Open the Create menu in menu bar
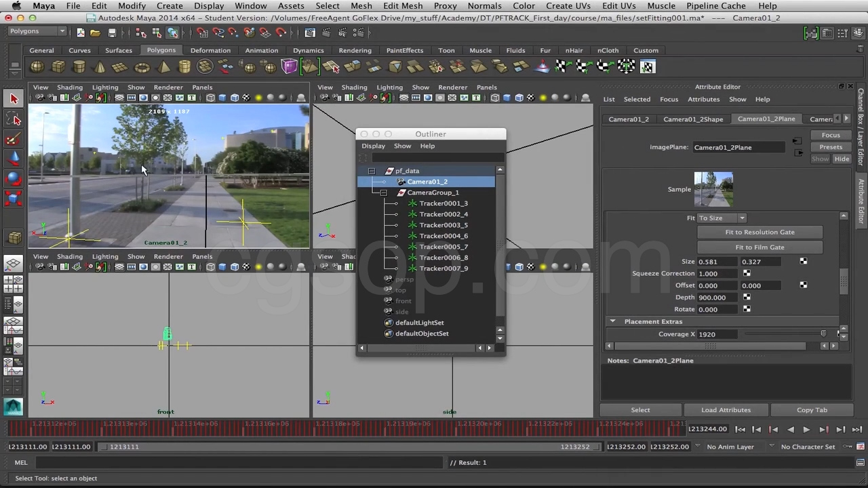This screenshot has height=488, width=868. tap(170, 5)
